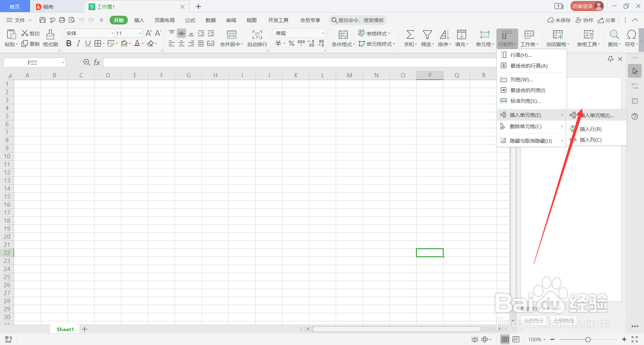The width and height of the screenshot is (644, 345).
Task: Click Merge and Center (合并居中)
Action: click(x=231, y=38)
